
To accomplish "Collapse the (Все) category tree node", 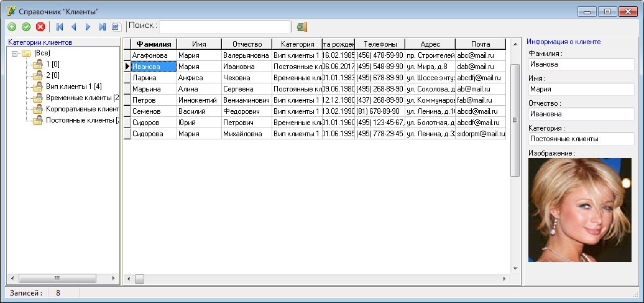I will click(14, 54).
